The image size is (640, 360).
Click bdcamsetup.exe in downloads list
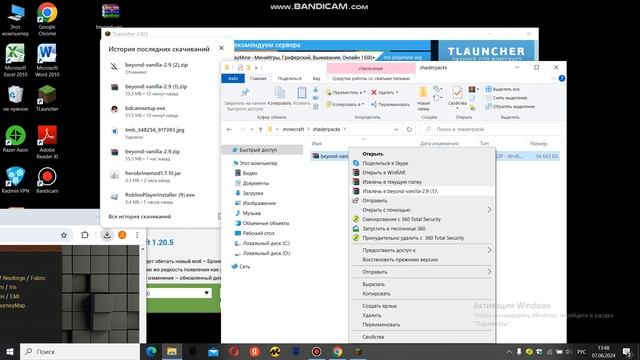pyautogui.click(x=145, y=108)
